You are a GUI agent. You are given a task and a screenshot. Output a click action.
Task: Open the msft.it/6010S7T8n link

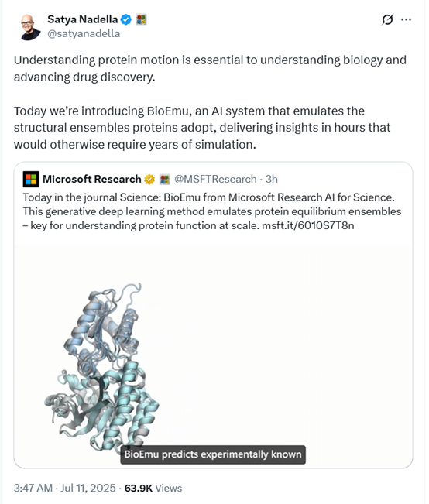pyautogui.click(x=308, y=225)
